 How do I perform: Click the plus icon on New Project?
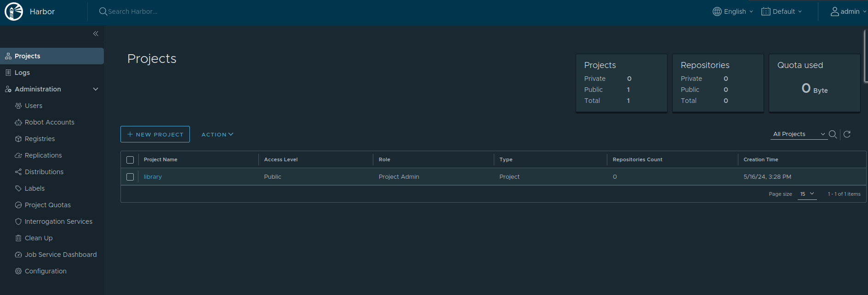point(130,134)
